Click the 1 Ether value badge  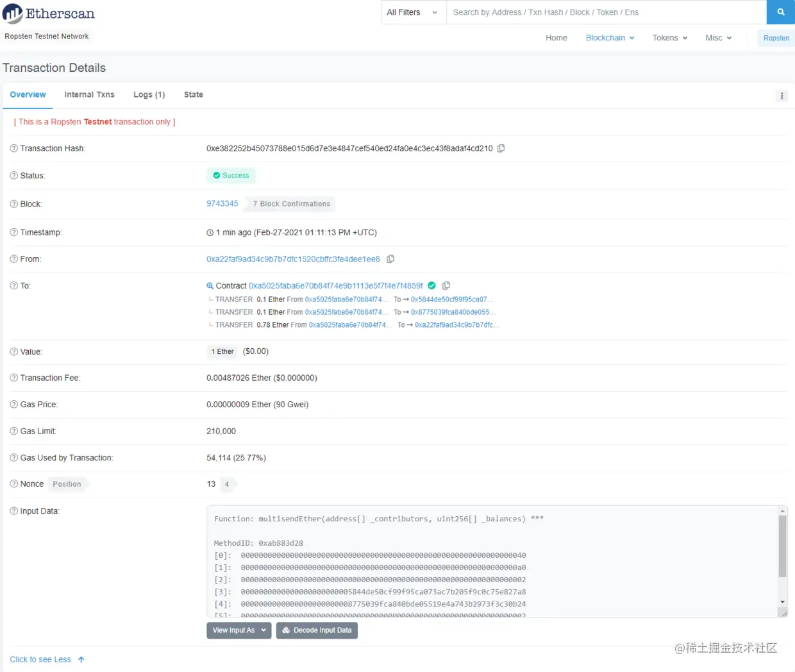click(x=222, y=351)
